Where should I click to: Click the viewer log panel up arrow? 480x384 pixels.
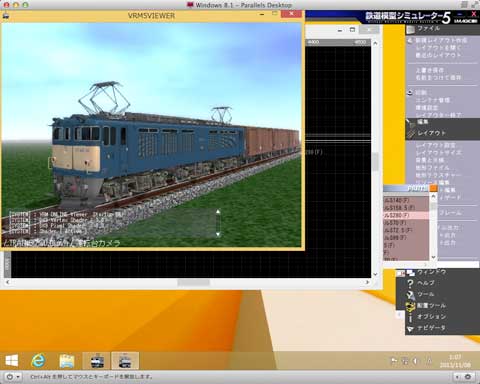pos(218,212)
